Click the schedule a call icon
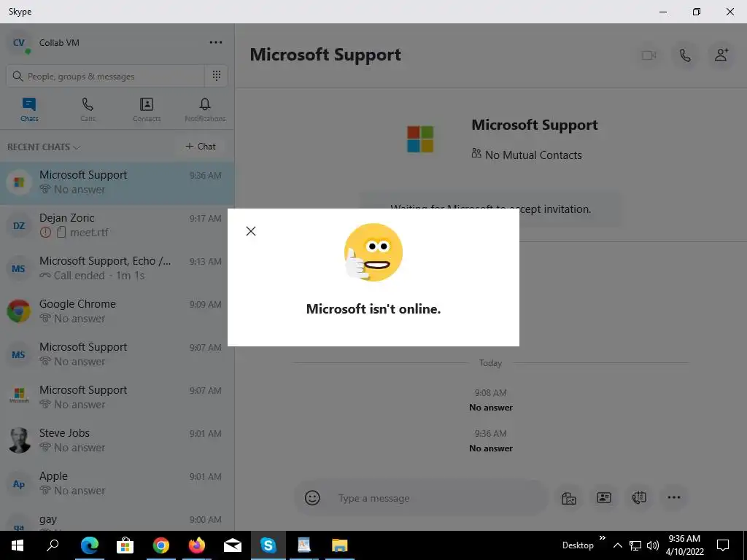747x560 pixels. [639, 497]
